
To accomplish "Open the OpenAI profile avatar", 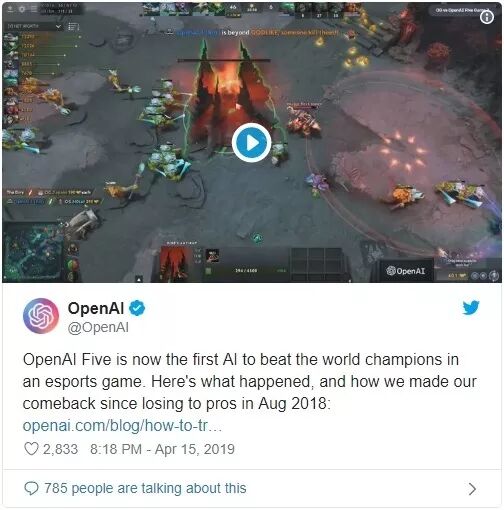I will [x=41, y=316].
